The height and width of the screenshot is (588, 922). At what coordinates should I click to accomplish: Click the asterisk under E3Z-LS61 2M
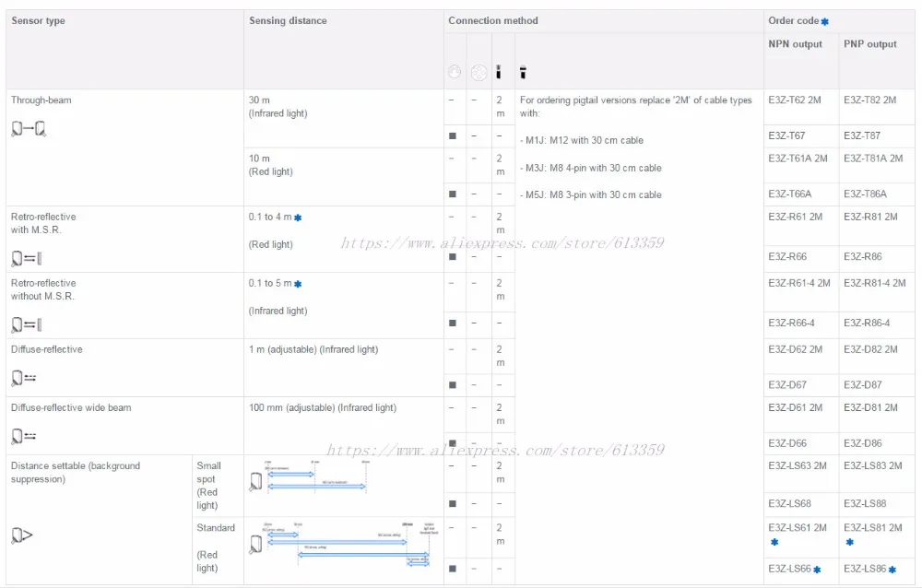774,542
